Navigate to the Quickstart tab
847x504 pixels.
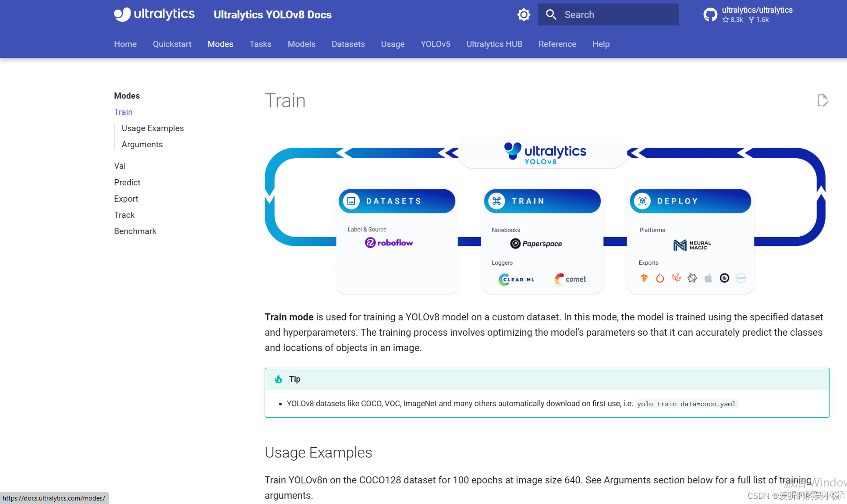(x=172, y=44)
